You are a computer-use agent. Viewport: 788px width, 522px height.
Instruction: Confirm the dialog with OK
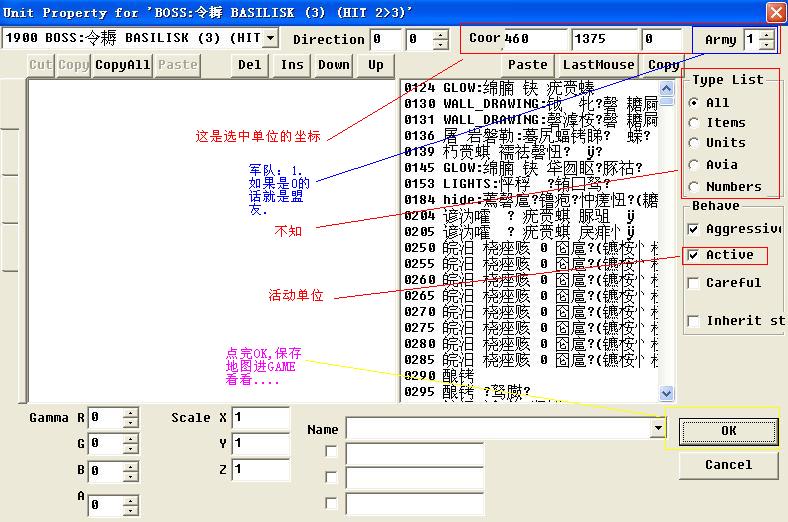(x=728, y=430)
